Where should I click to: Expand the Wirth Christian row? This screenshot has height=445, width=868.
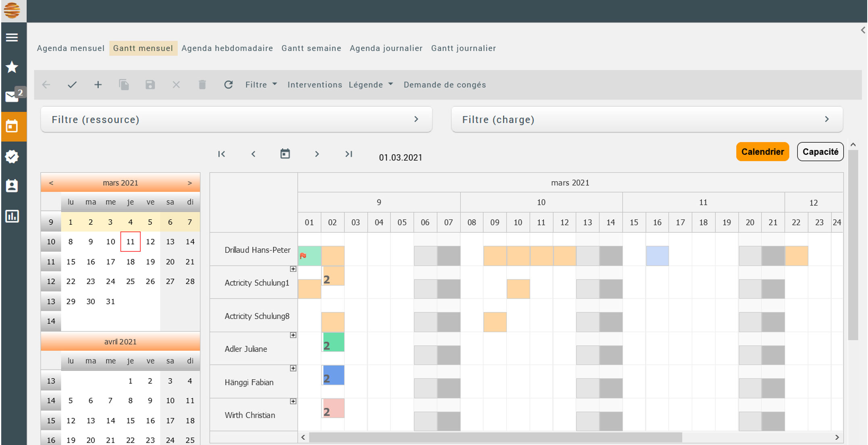click(293, 401)
